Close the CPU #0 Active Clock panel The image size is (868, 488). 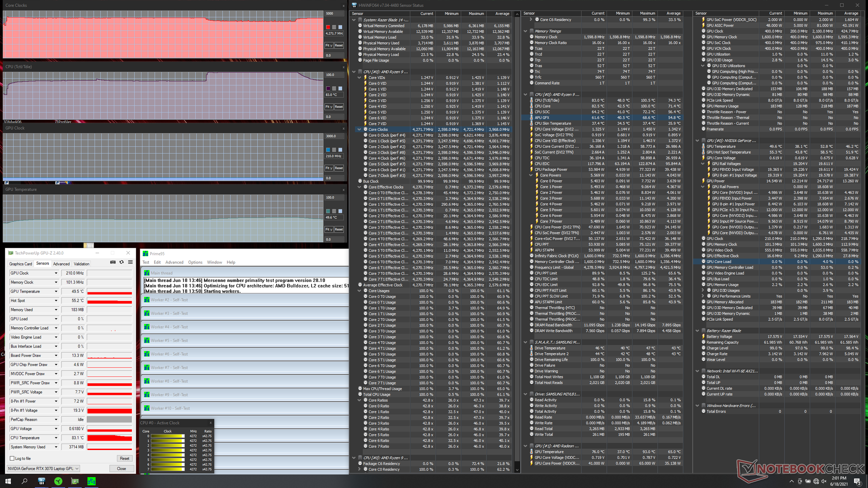[210, 423]
